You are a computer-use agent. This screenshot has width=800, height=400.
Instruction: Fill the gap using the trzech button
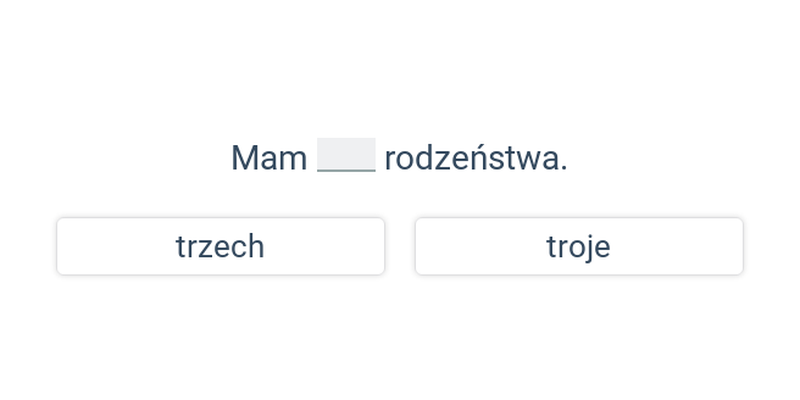220,246
